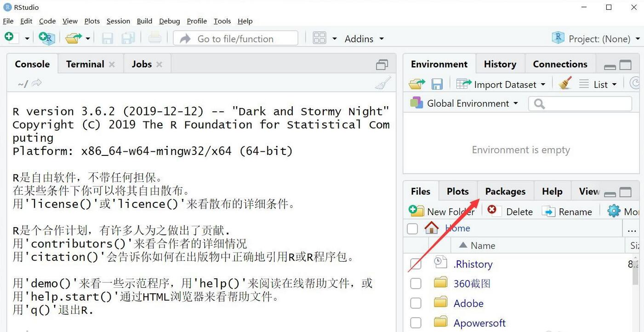
Task: Open the List view dropdown
Action: point(598,84)
